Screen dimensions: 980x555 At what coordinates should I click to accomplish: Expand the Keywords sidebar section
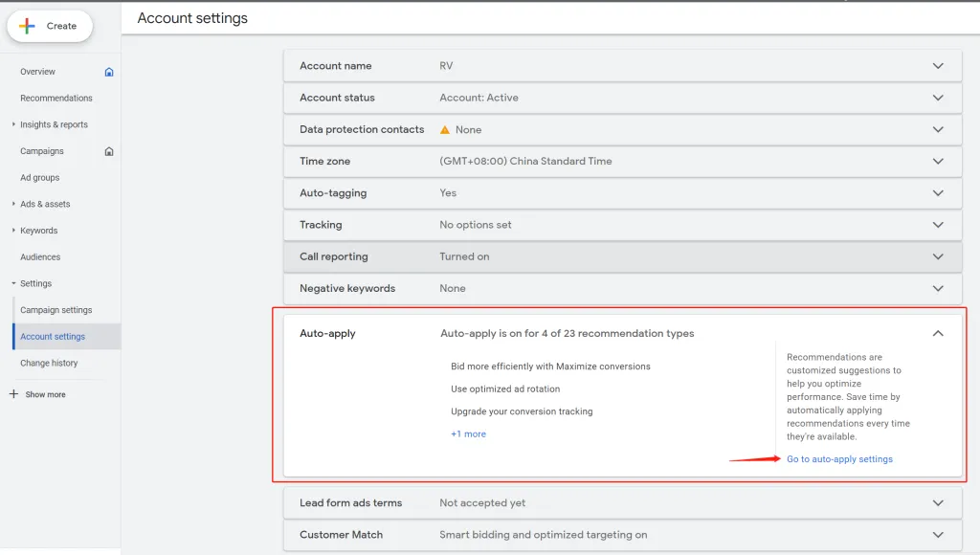point(13,231)
